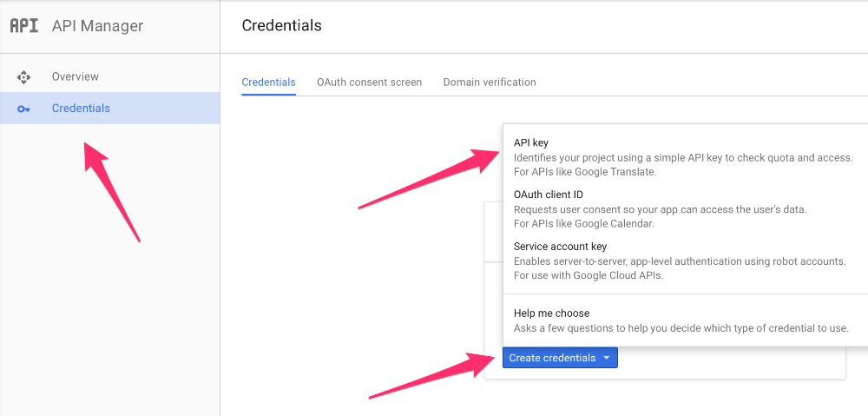This screenshot has height=416, width=868.
Task: Click the API Manager title text
Action: 97,25
